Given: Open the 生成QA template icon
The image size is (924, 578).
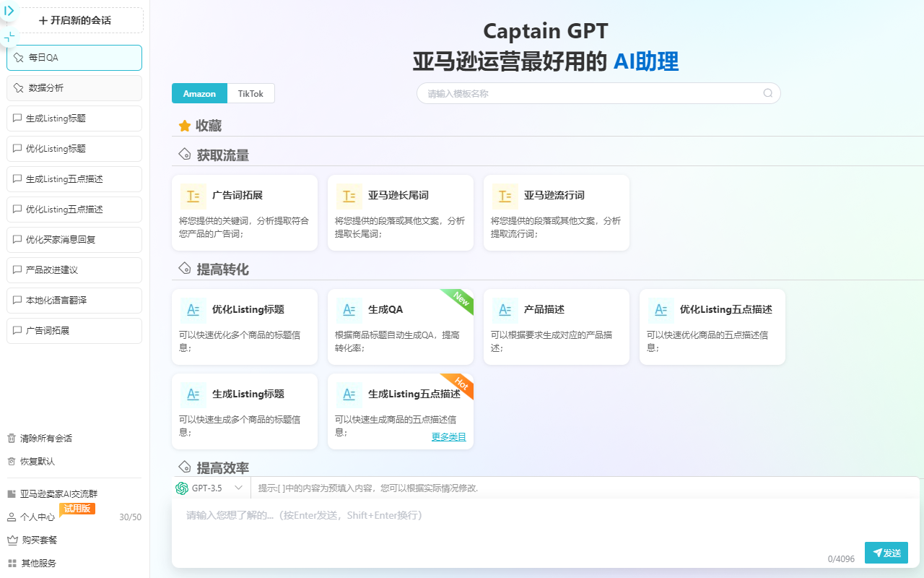Looking at the screenshot, I should click(349, 309).
